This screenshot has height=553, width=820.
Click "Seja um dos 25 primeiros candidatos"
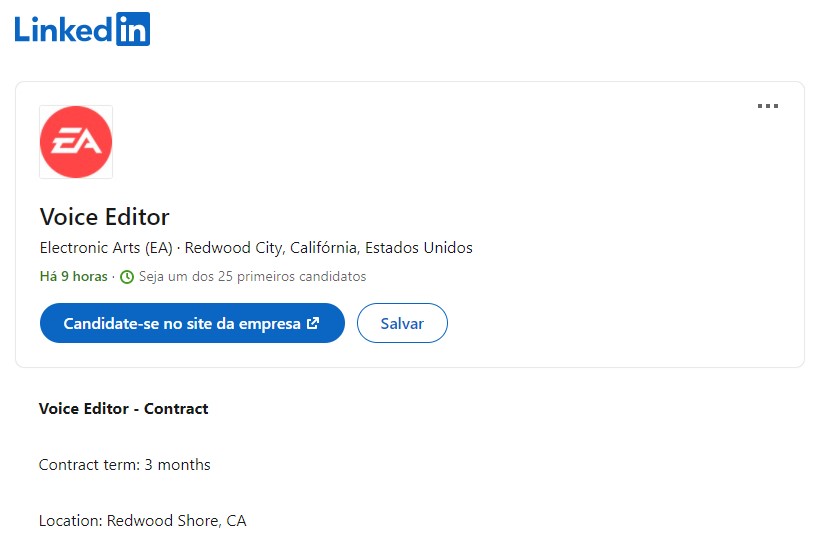(x=253, y=276)
